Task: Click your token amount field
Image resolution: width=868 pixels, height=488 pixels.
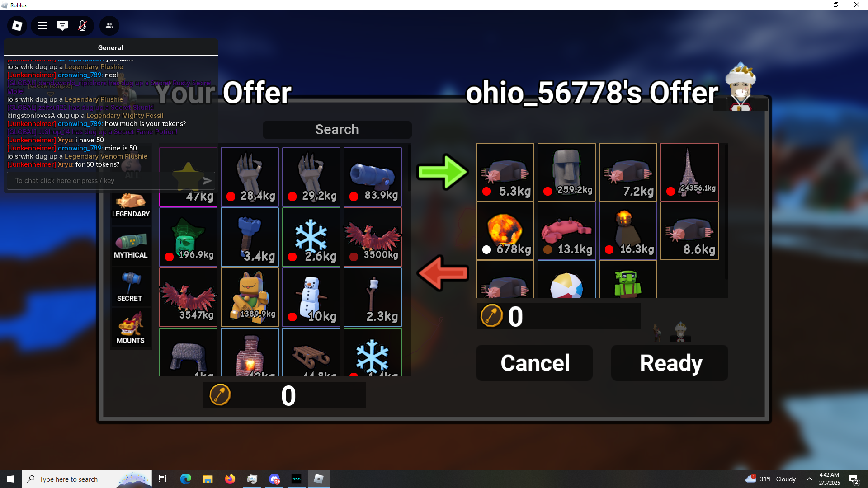Action: pyautogui.click(x=284, y=395)
